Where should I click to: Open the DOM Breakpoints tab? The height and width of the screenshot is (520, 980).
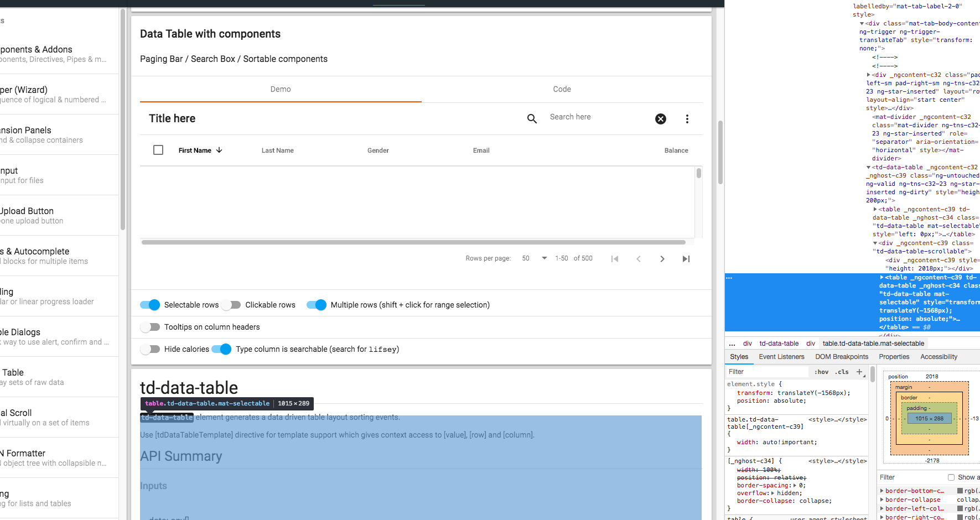click(x=842, y=357)
